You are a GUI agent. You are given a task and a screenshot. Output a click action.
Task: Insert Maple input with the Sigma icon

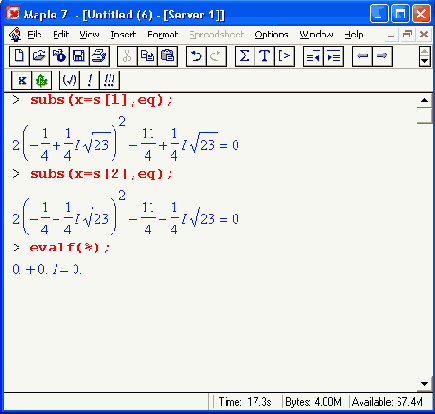245,56
